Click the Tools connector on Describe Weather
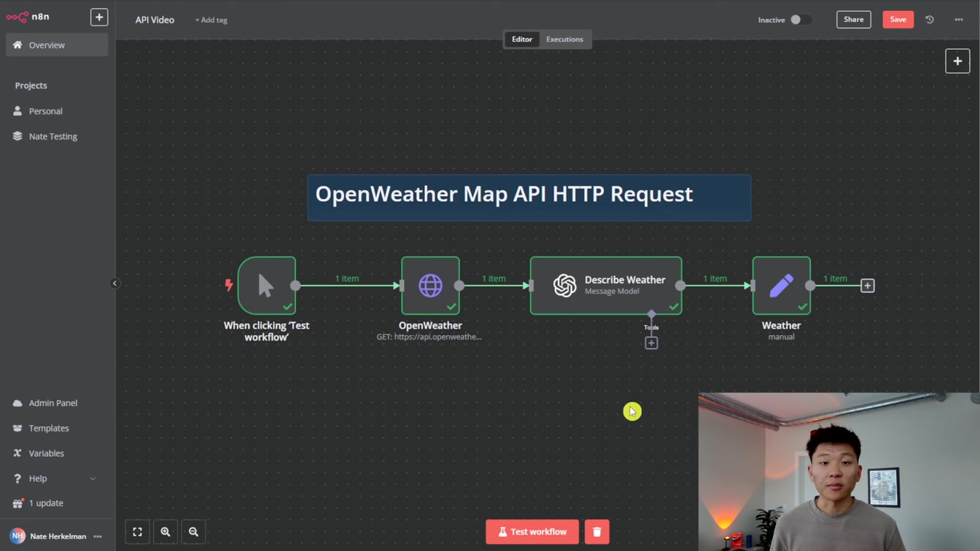Image resolution: width=980 pixels, height=551 pixels. tap(651, 314)
